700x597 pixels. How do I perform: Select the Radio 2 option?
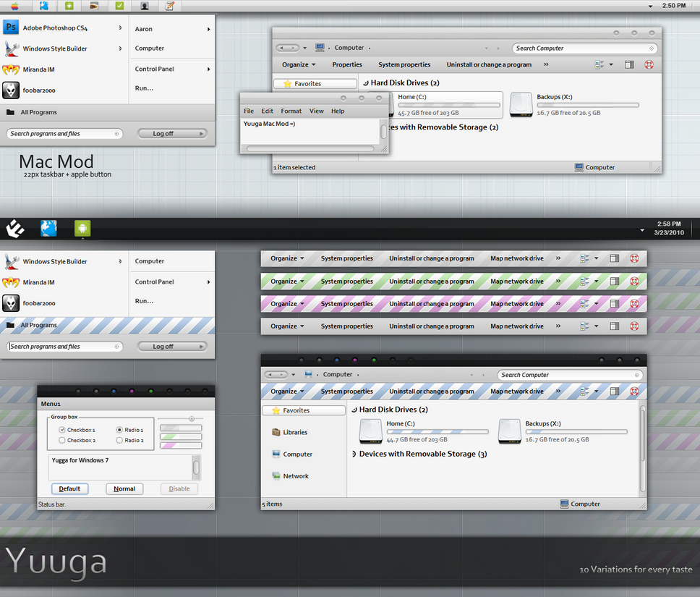119,440
